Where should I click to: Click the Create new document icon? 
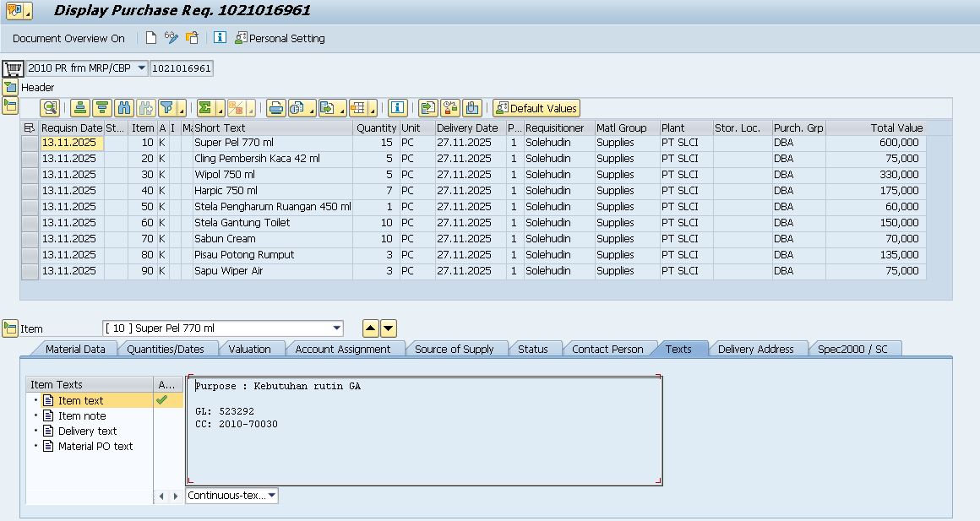tap(151, 38)
